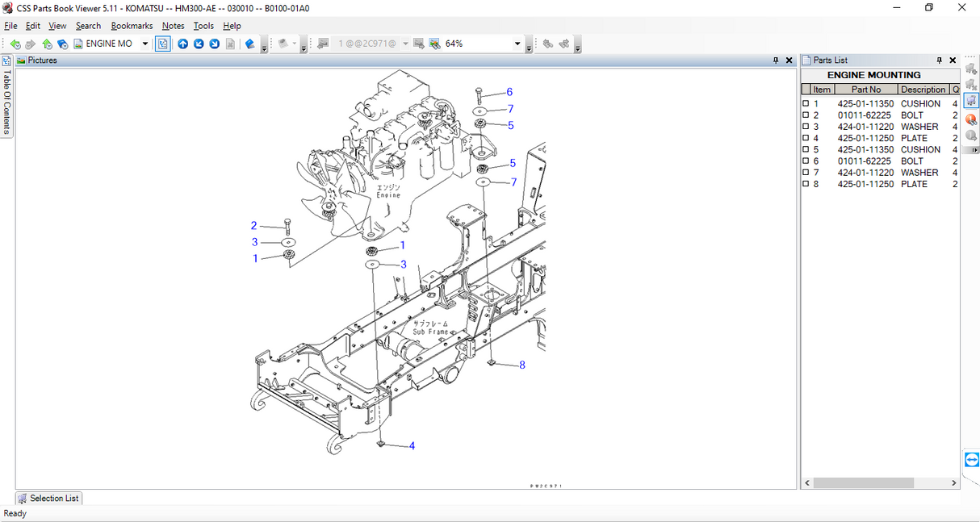The width and height of the screenshot is (980, 522).
Task: Click the grey notes arrow sidebar icon
Action: (971, 136)
